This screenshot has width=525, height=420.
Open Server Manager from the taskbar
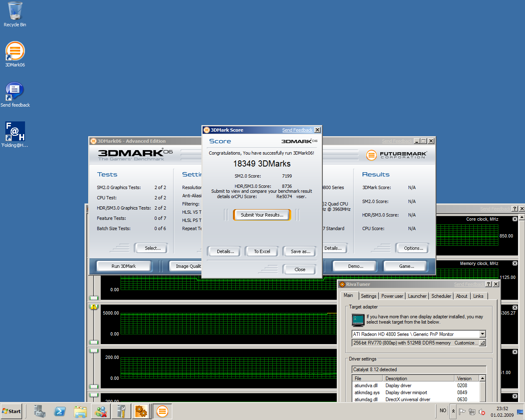[40, 411]
